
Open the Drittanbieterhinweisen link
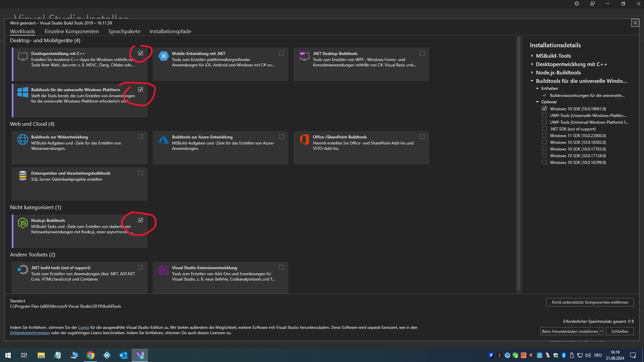30,333
